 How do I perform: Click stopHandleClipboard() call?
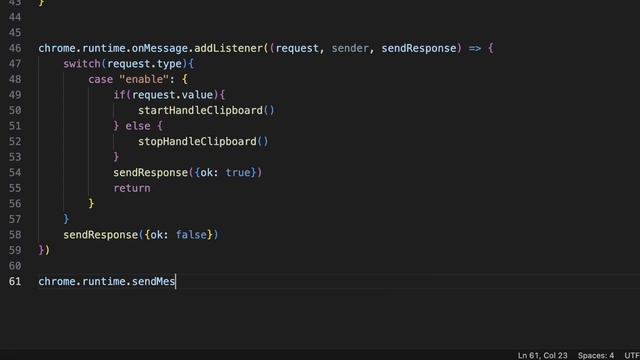[x=203, y=141]
